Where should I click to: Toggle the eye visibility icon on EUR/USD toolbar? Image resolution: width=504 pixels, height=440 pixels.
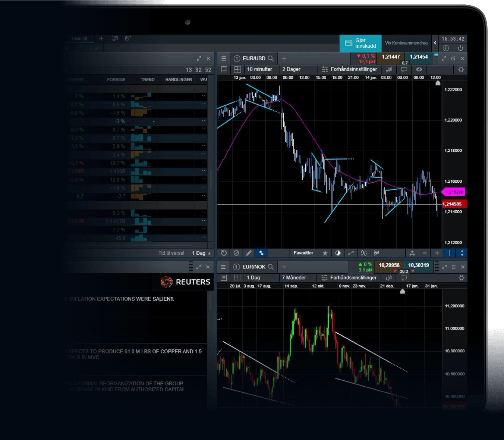419,69
